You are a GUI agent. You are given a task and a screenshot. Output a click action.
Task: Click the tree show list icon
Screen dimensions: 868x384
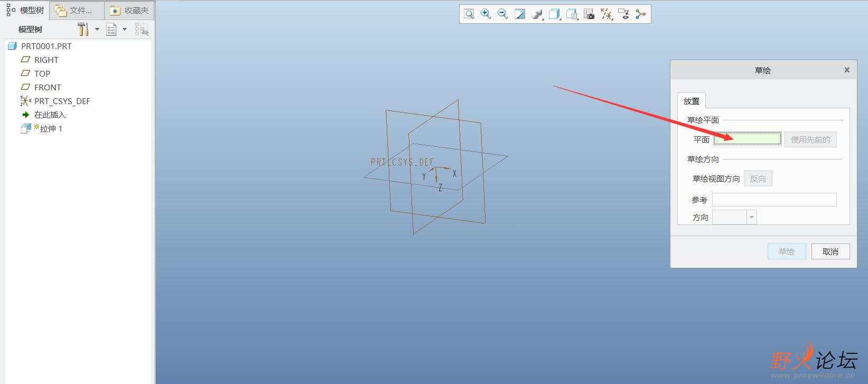111,30
